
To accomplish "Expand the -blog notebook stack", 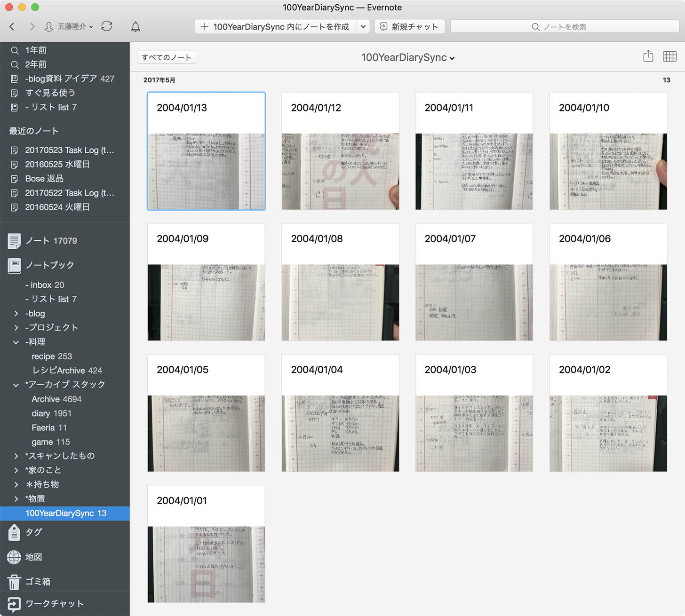I will click(x=16, y=314).
